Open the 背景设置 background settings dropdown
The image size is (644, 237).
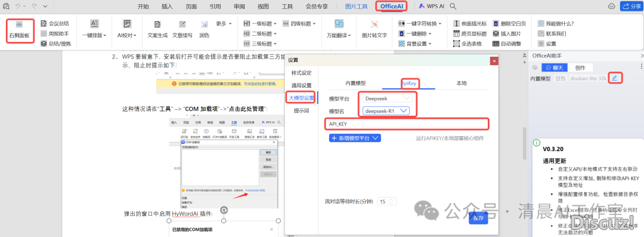click(x=415, y=43)
